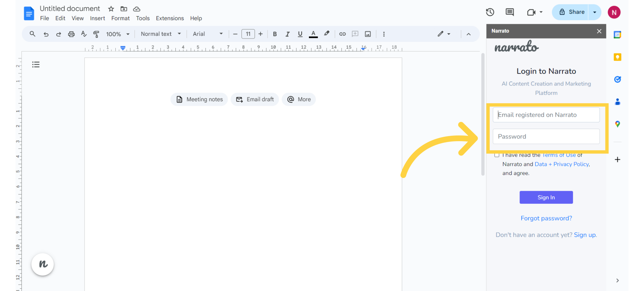The height and width of the screenshot is (291, 644).
Task: Open Google Maps in the side panel
Action: (x=618, y=124)
